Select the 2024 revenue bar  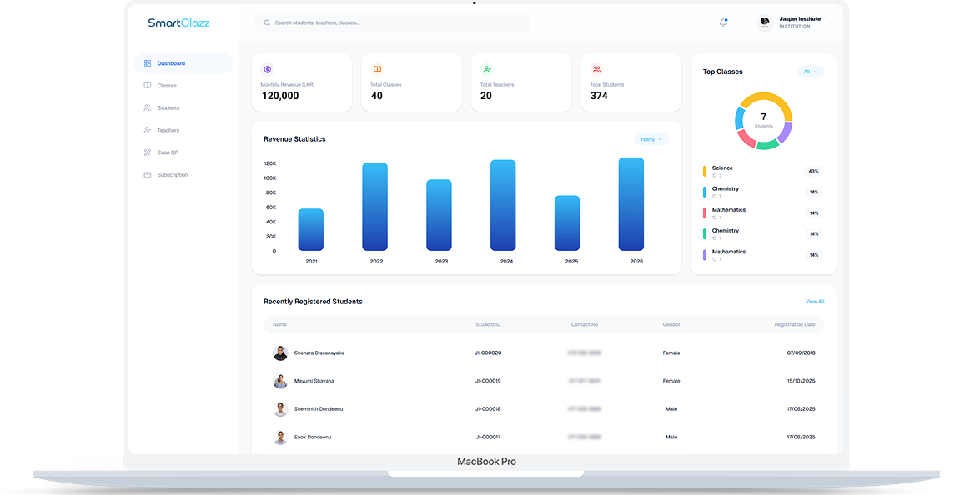pyautogui.click(x=503, y=205)
